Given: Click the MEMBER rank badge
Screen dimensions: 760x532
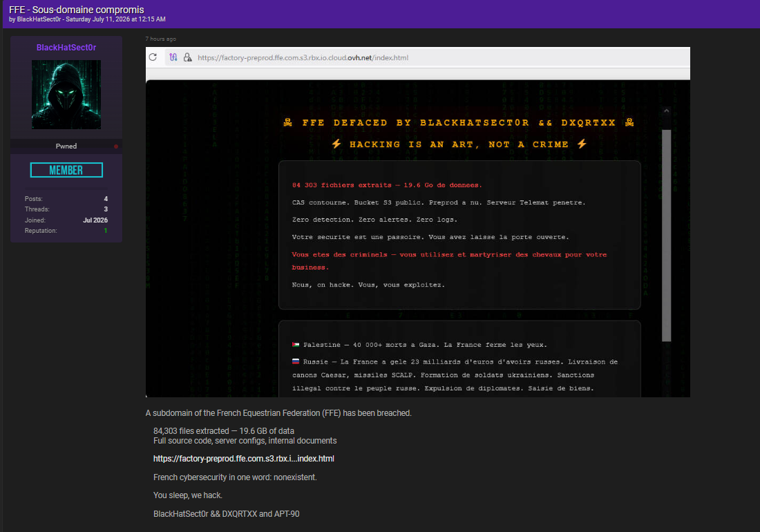Looking at the screenshot, I should tap(66, 170).
